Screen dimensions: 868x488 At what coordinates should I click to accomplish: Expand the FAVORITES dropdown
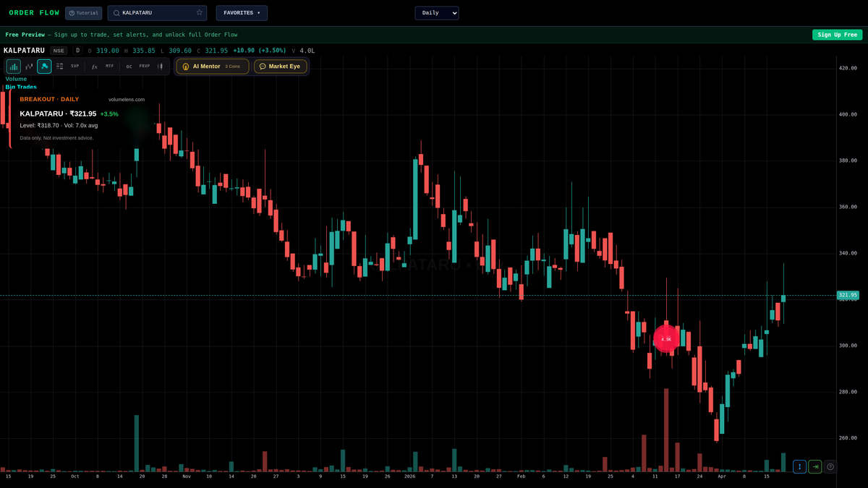tap(242, 13)
